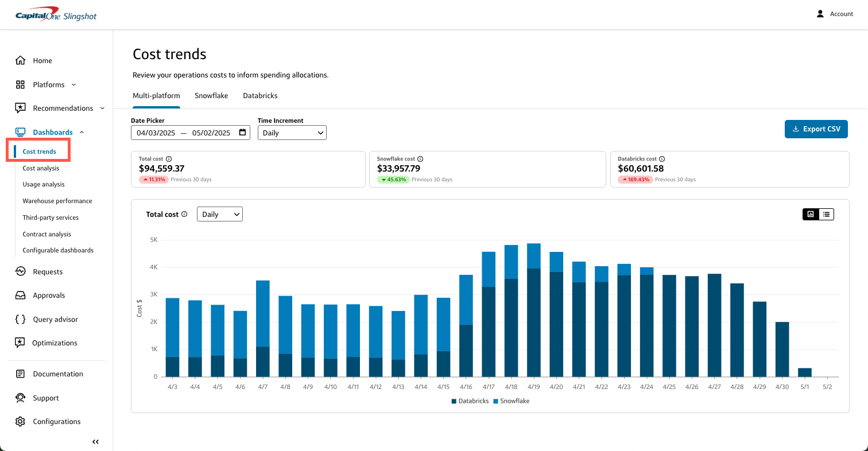Open Cost trends in sidebar
This screenshot has height=451, width=868.
tap(39, 151)
